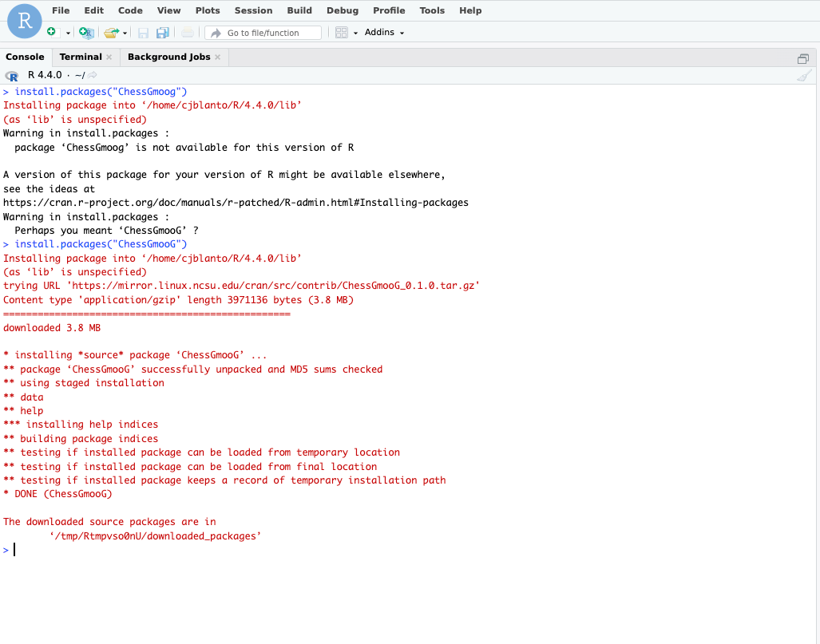The image size is (820, 644).
Task: Click the mirror.linux.ncsu.edu trying URL line
Action: (241, 286)
